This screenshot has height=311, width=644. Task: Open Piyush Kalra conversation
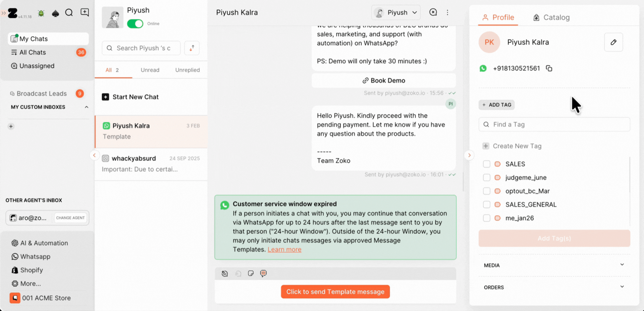pos(151,131)
